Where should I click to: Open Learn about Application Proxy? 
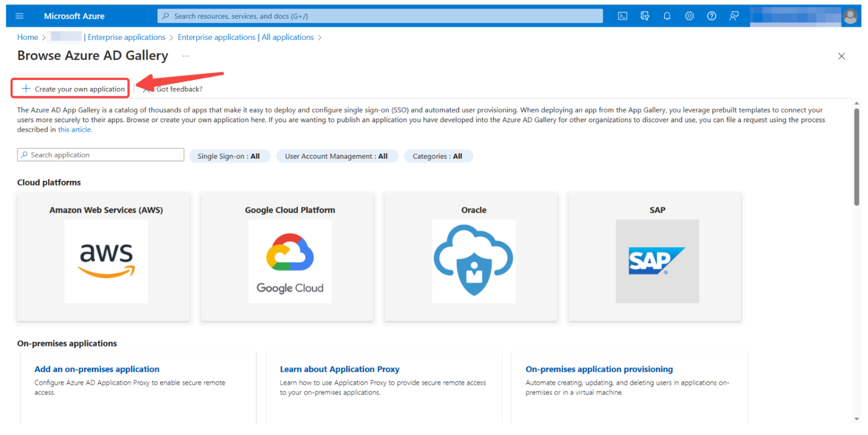click(340, 370)
